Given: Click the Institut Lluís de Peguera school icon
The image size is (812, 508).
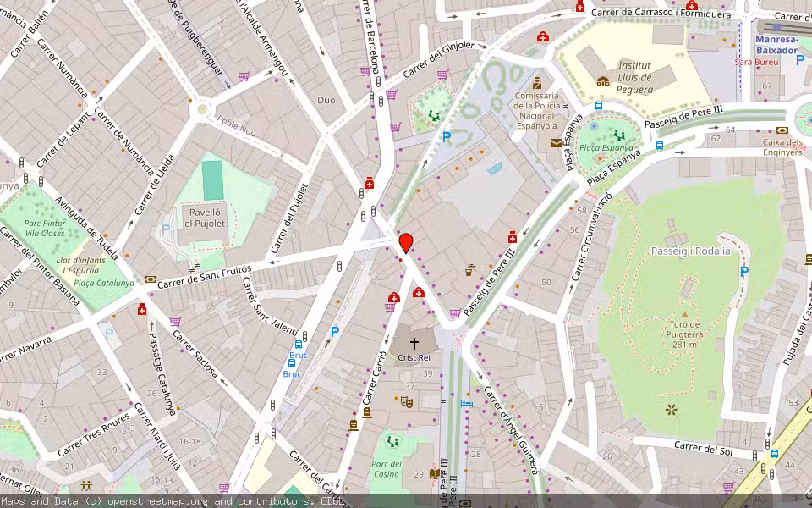Looking at the screenshot, I should [x=602, y=81].
